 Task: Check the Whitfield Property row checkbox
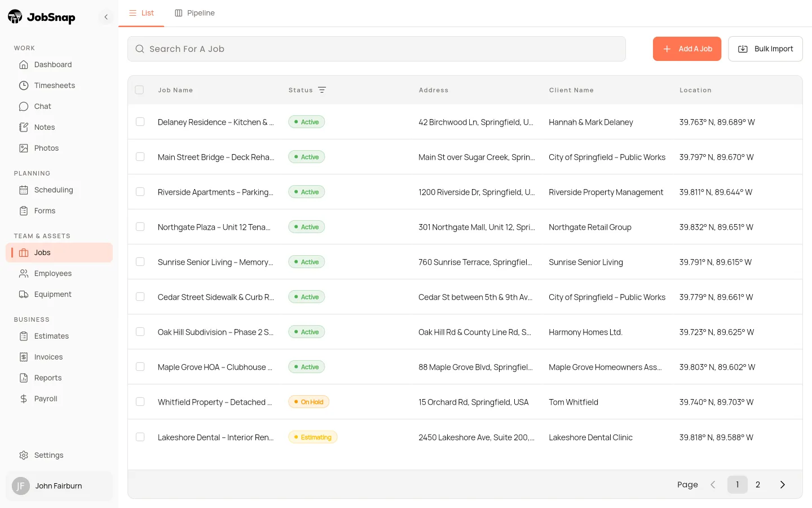[140, 402]
